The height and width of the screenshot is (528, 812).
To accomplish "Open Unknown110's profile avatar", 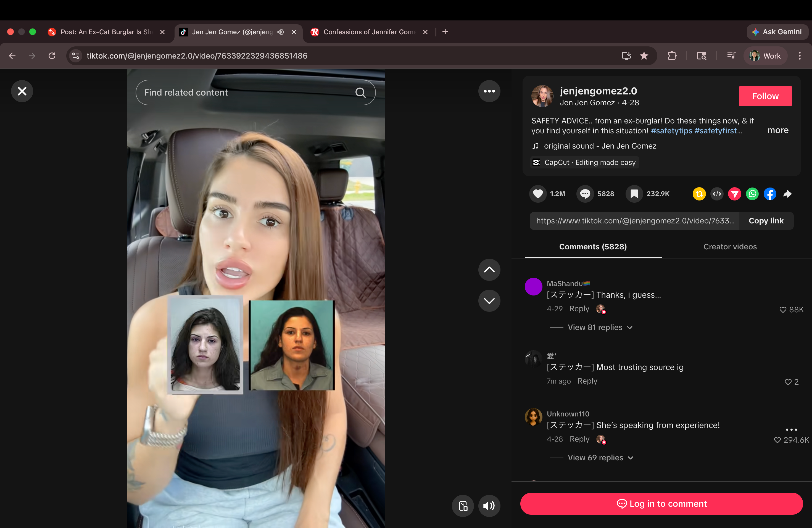I will click(533, 417).
